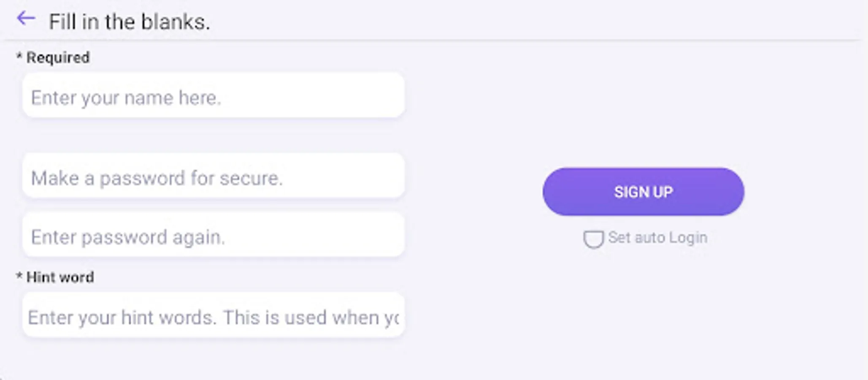Activate the password creation text box

click(214, 177)
